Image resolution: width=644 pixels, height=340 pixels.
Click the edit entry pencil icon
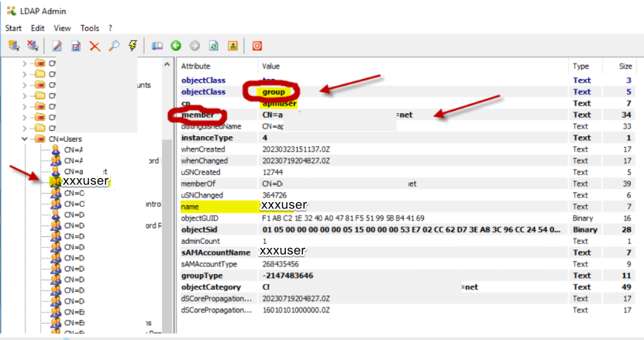point(58,46)
